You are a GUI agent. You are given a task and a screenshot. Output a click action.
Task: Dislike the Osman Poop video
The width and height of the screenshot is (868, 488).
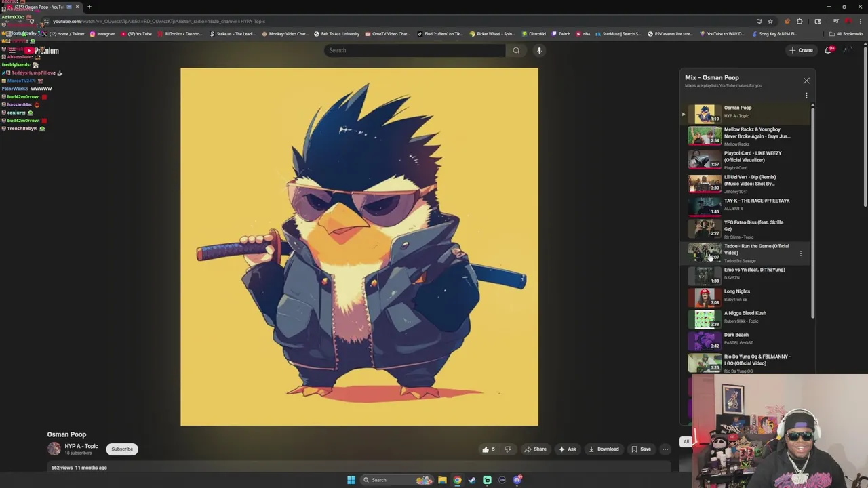tap(508, 449)
